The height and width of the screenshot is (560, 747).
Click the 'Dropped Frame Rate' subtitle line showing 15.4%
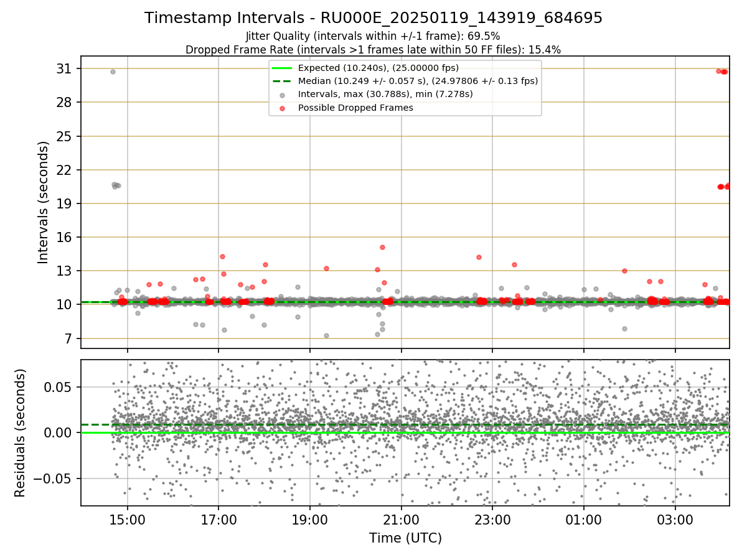coord(374,50)
